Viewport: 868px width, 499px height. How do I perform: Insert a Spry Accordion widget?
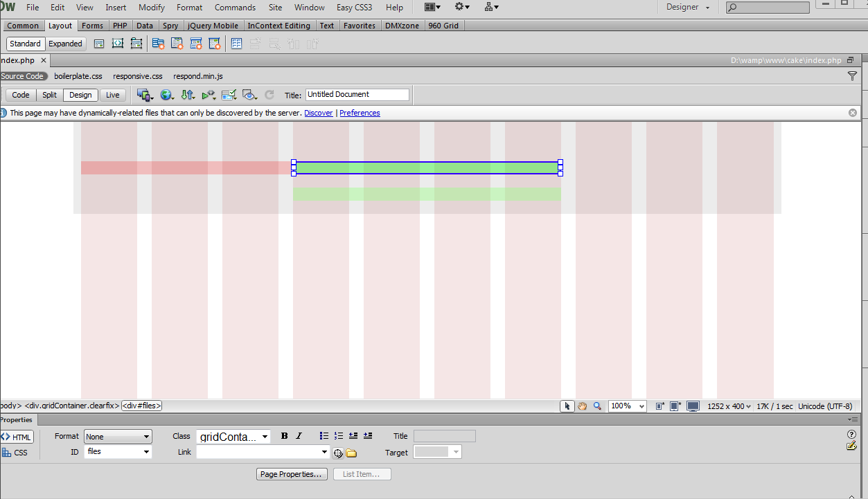196,44
